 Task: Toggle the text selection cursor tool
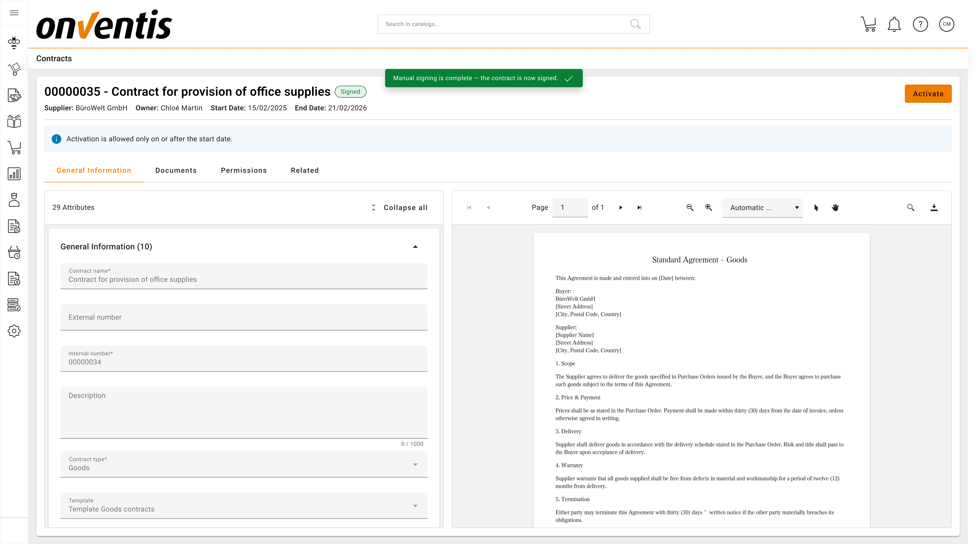[816, 208]
